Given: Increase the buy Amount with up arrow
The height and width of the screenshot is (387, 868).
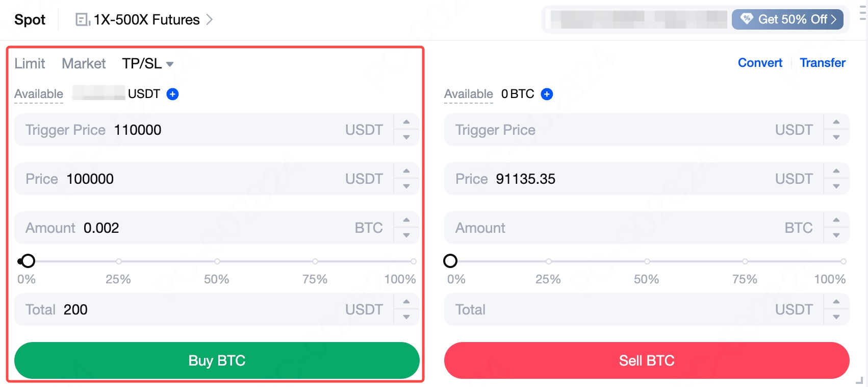Looking at the screenshot, I should 406,220.
